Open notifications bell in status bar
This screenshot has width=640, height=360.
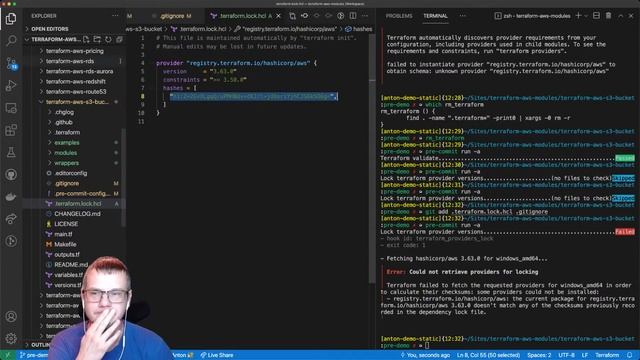(x=630, y=355)
